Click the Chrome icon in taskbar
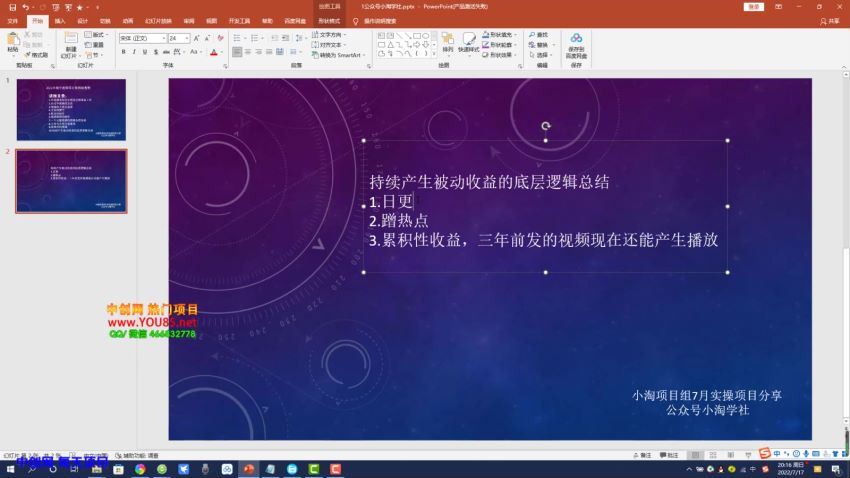 pos(140,469)
